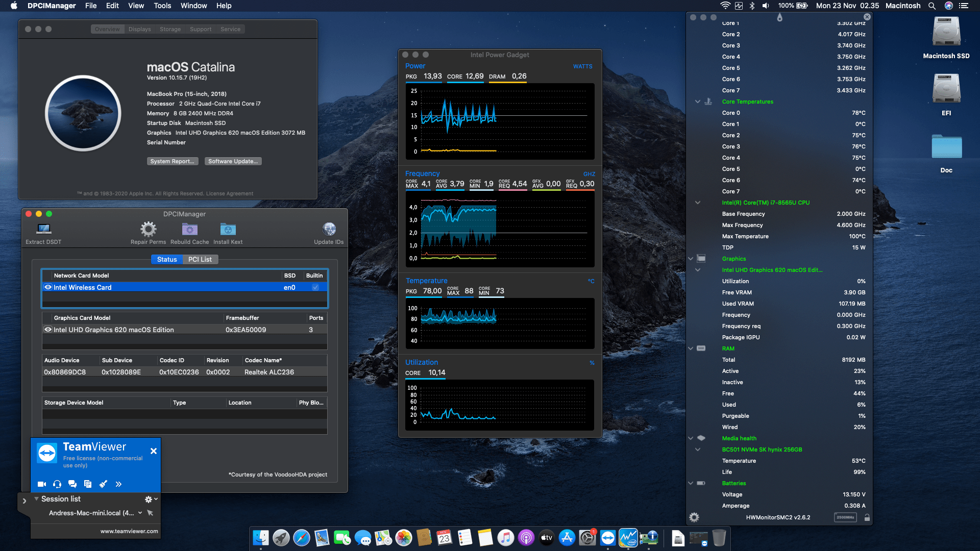This screenshot has height=551, width=980.
Task: Open DPCIManager icon in Dock
Action: (649, 538)
